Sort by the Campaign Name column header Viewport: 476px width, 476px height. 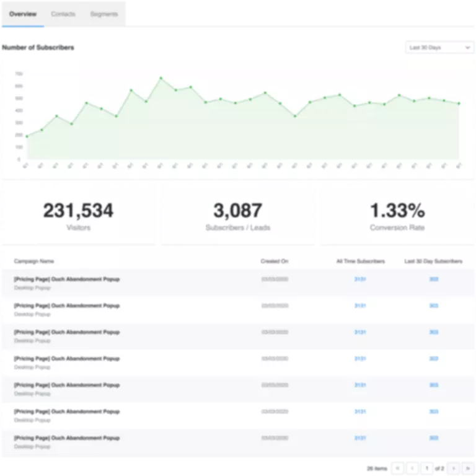tap(33, 262)
